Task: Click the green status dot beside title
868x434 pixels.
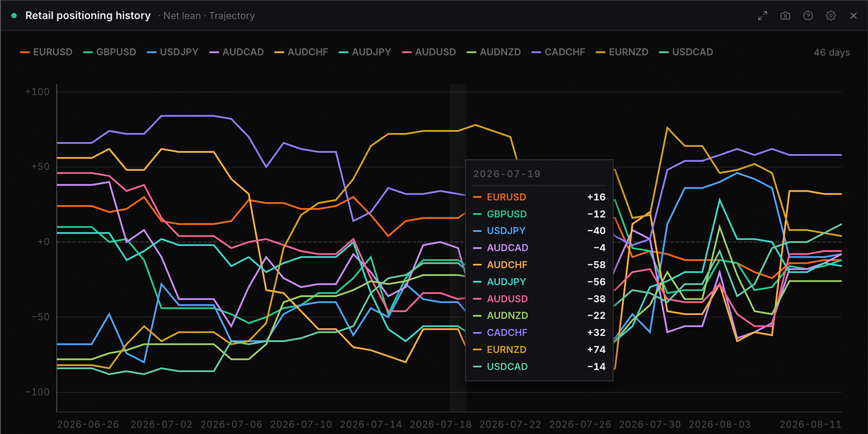Action: 14,16
